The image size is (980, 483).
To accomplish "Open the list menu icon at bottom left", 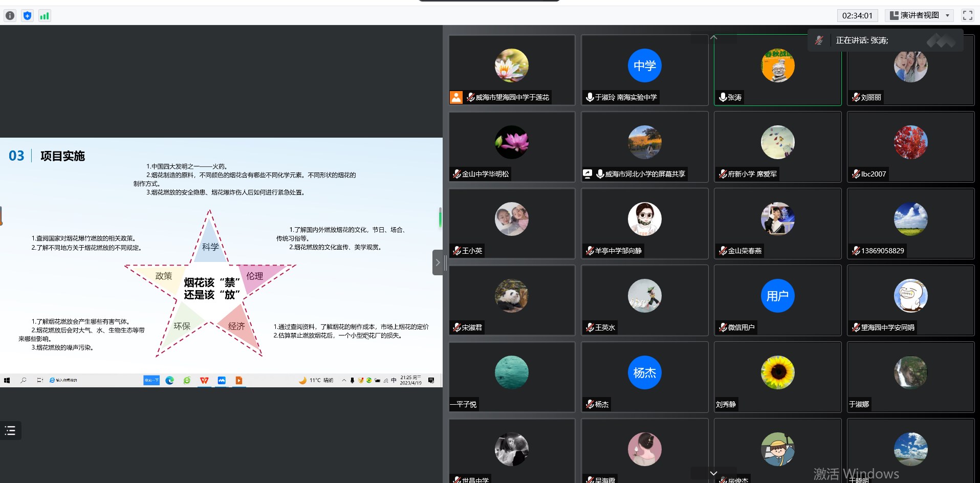I will pos(10,431).
